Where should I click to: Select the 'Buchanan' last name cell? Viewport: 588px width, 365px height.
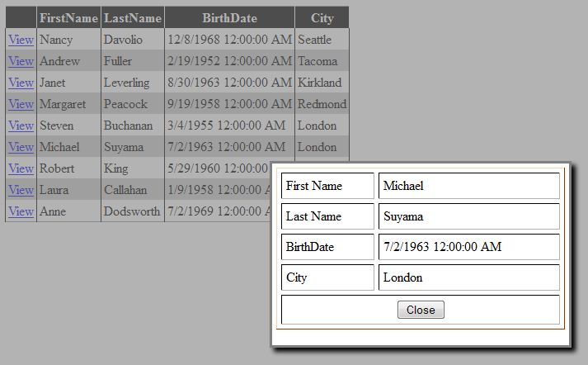133,126
